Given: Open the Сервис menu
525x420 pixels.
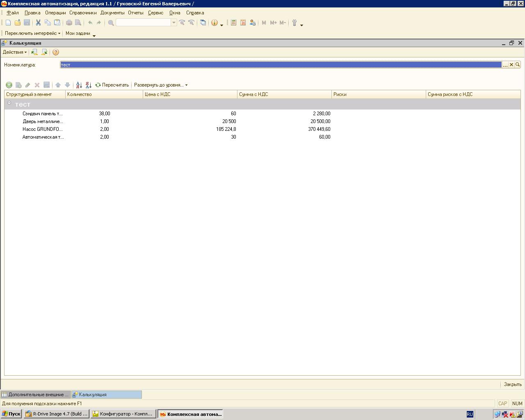Looking at the screenshot, I should click(x=155, y=13).
